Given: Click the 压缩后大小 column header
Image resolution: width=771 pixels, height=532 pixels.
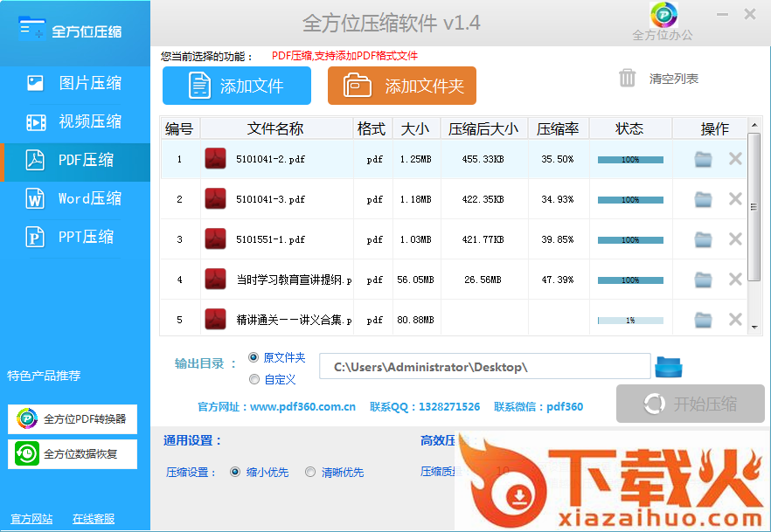Looking at the screenshot, I should click(484, 128).
